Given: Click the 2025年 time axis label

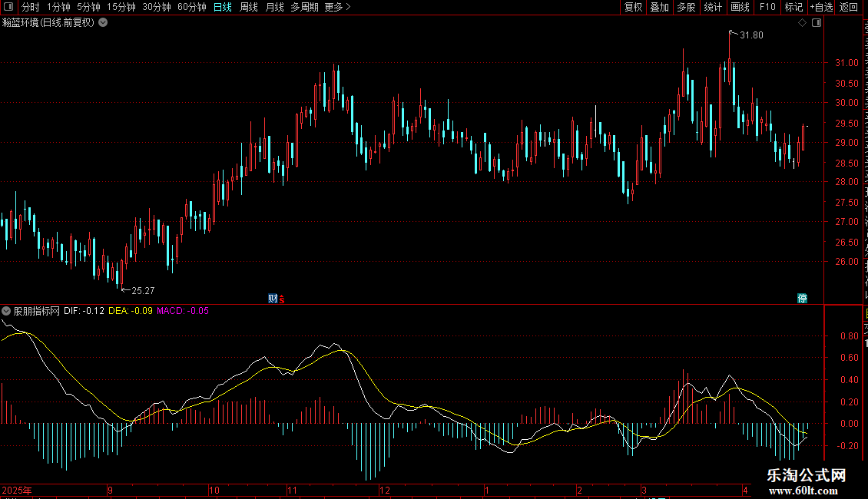Looking at the screenshot, I should [17, 490].
